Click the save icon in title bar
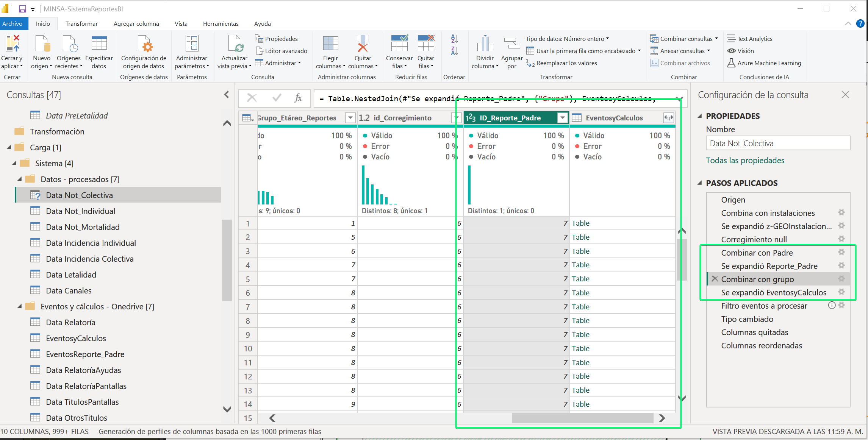Screen dimensions: 868x440 [22, 9]
